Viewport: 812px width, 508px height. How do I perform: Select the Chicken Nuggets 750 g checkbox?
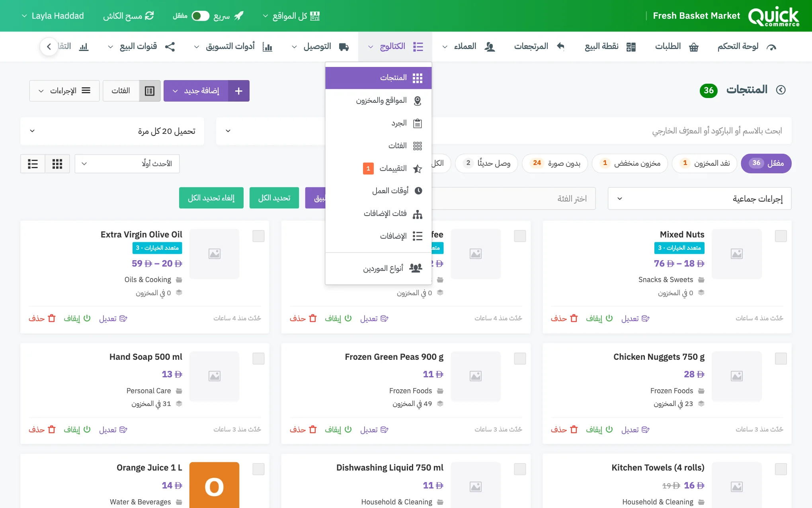click(781, 359)
